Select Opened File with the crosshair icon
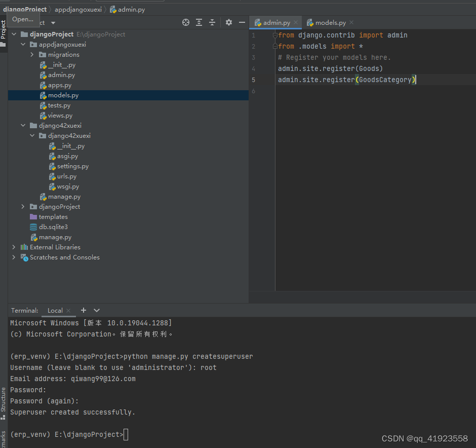This screenshot has width=476, height=448. (x=185, y=22)
